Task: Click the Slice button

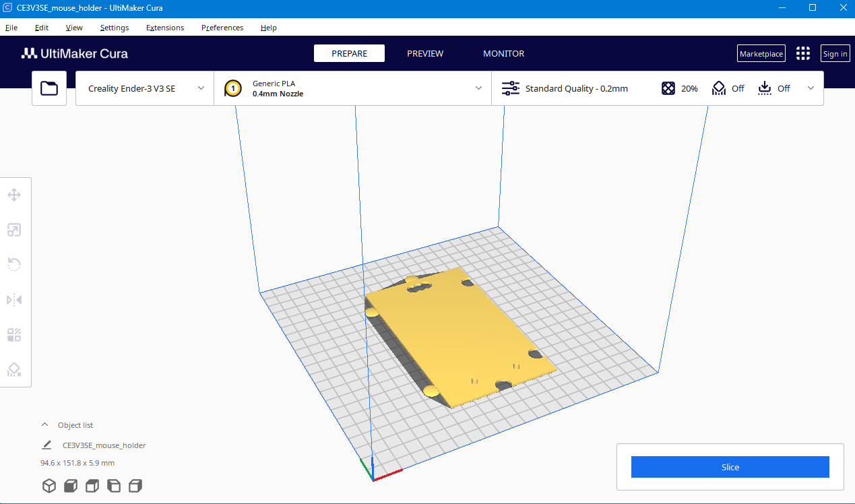Action: click(730, 467)
